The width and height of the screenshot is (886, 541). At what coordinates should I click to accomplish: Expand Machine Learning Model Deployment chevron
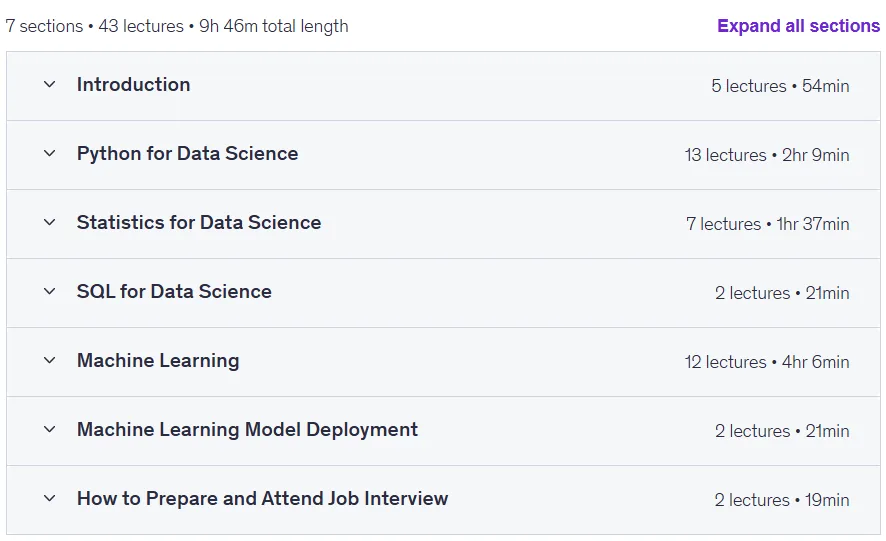pos(50,430)
